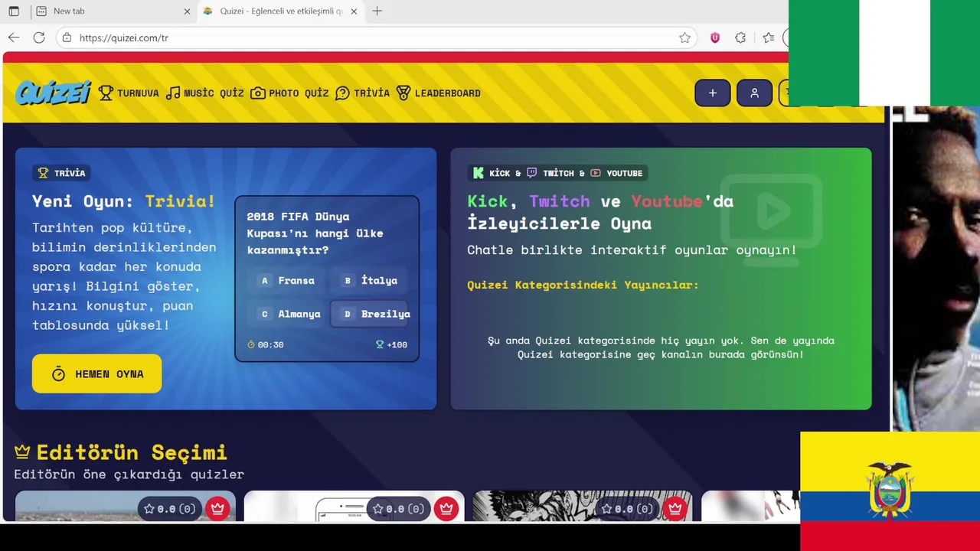Click the browser back arrow

pos(14,37)
